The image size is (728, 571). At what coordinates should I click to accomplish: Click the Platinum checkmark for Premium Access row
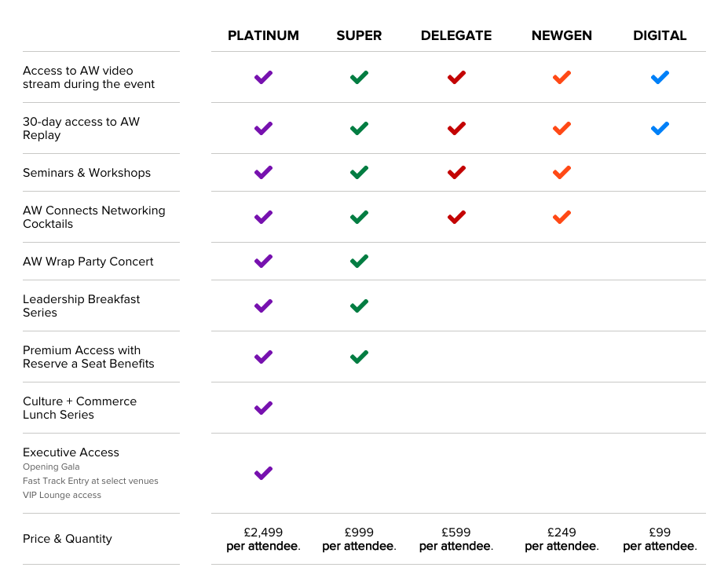point(263,357)
